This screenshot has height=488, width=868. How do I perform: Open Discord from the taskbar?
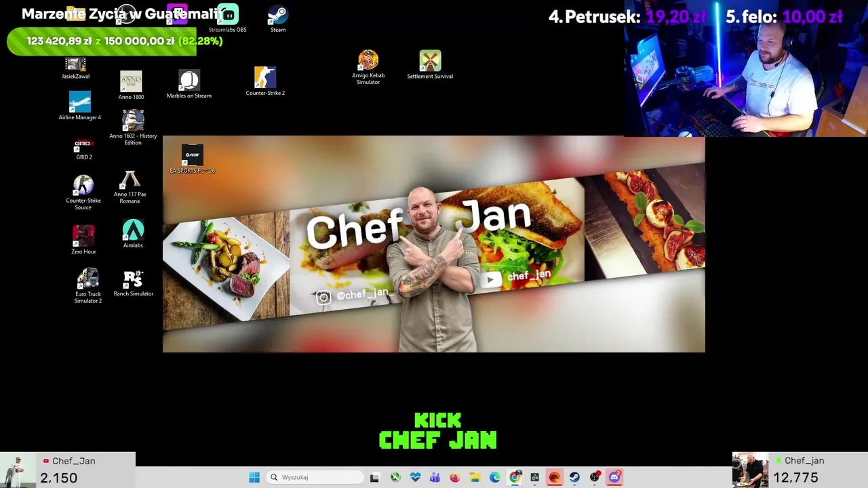[x=614, y=477]
